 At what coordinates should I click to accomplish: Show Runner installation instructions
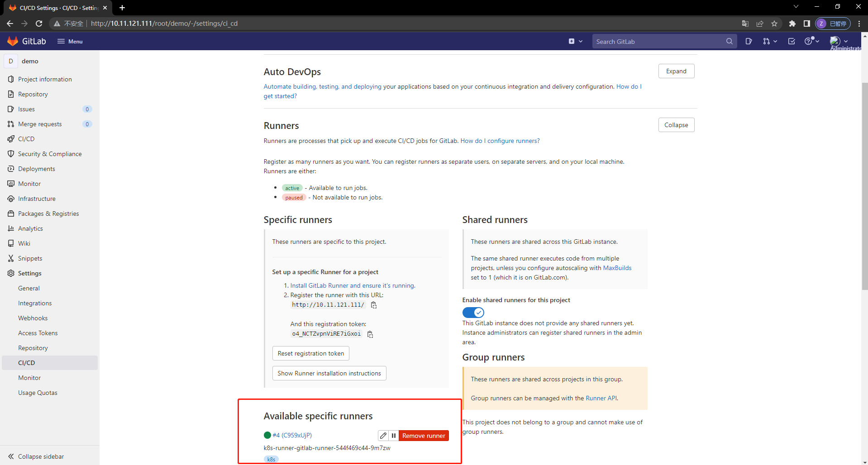[329, 373]
